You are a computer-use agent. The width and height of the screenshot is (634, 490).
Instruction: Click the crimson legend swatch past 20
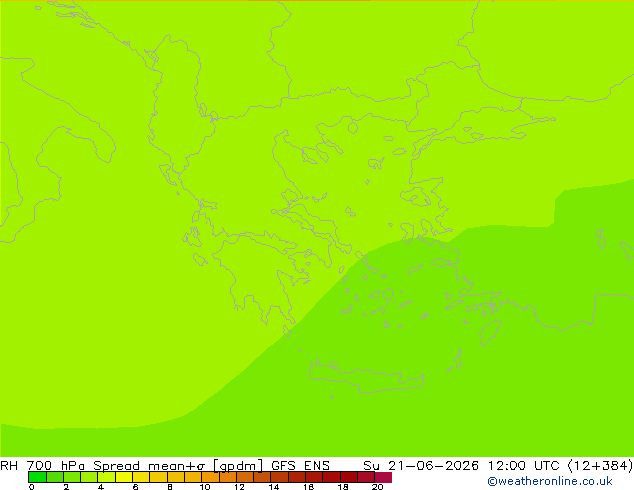(383, 477)
